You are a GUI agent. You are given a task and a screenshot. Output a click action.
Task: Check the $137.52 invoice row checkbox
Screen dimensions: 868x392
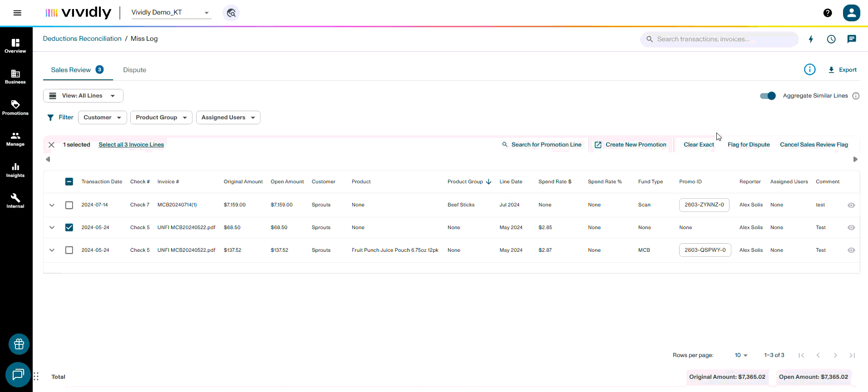click(69, 250)
